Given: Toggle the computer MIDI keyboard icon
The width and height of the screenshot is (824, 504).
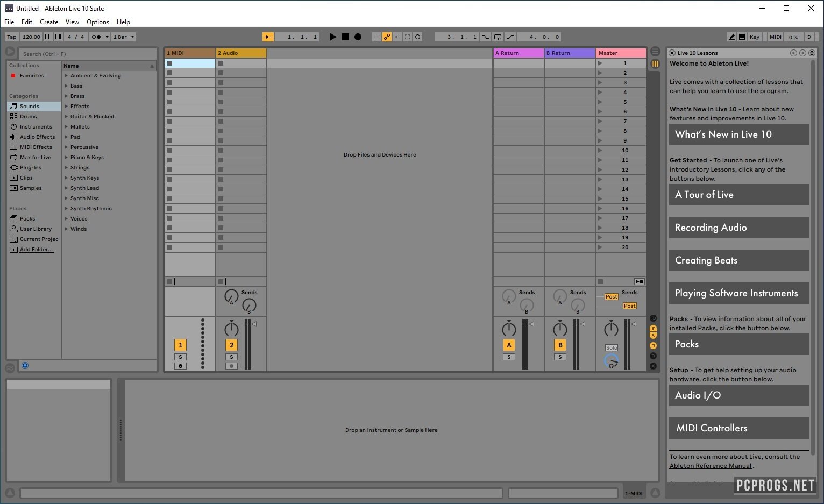Looking at the screenshot, I should (x=742, y=37).
